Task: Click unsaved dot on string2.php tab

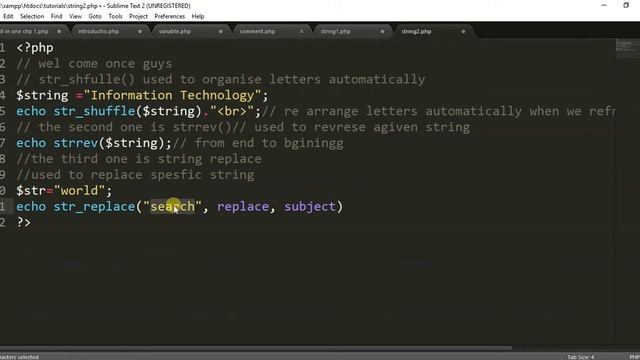Action: pos(463,31)
